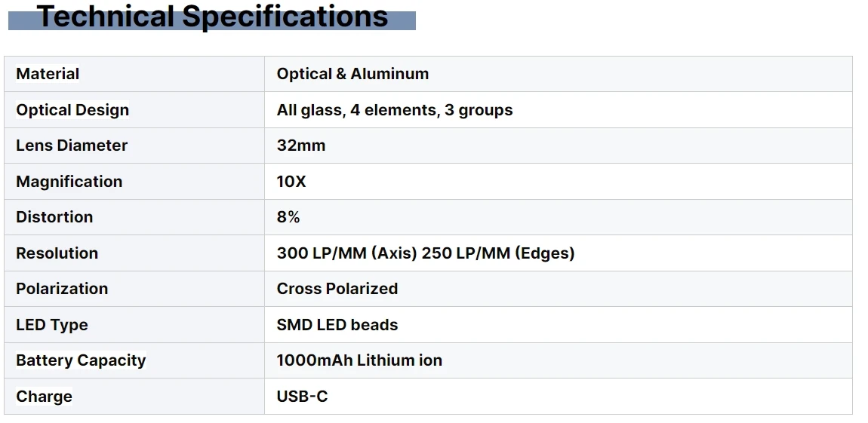Click the 32mm value
This screenshot has height=423, width=868.
[301, 146]
